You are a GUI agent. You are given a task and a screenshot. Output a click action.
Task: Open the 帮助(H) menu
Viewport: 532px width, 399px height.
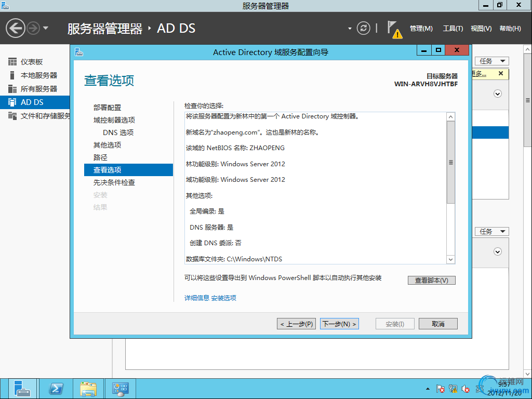pos(510,29)
